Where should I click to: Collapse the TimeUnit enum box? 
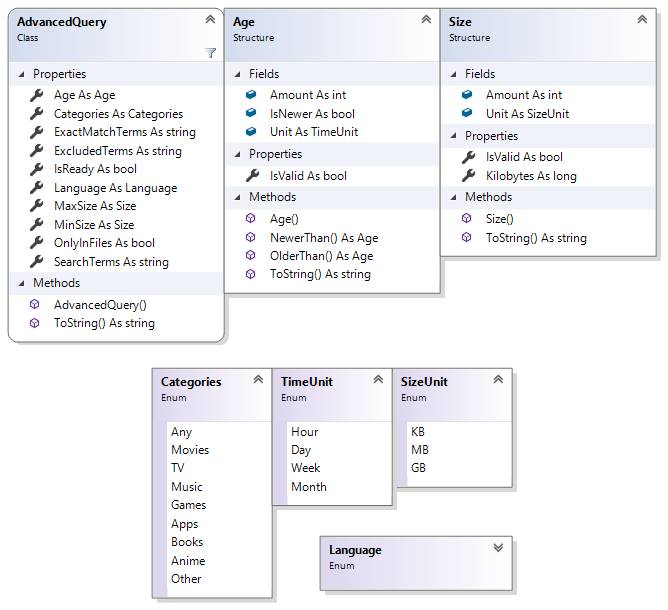tap(377, 379)
